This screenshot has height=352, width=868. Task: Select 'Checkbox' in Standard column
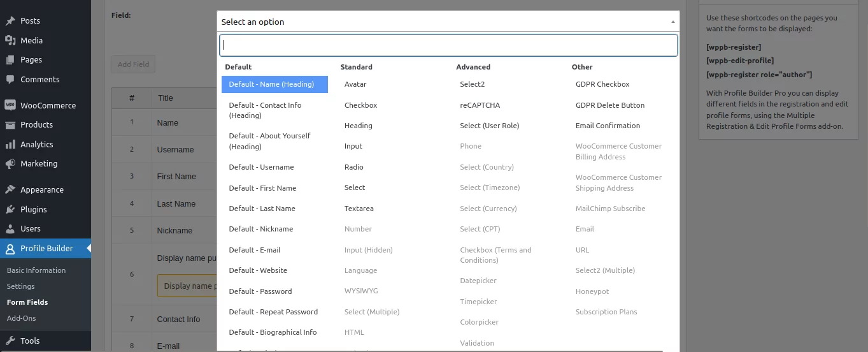[360, 105]
